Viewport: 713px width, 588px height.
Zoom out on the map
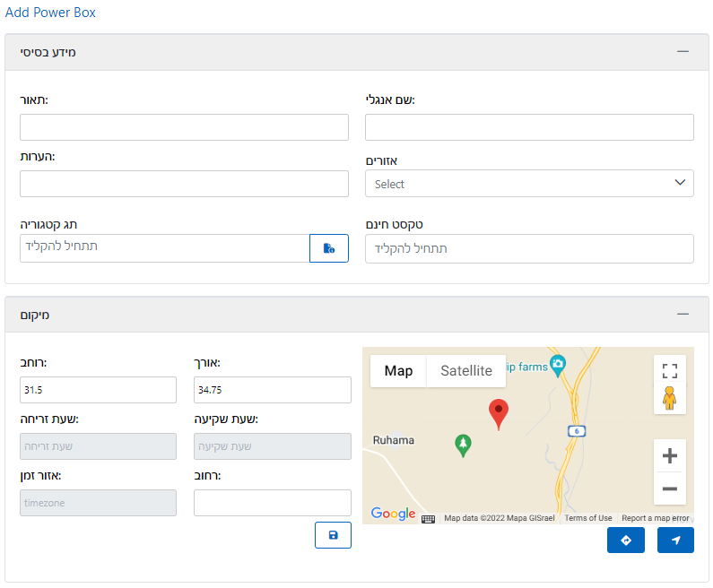(669, 489)
